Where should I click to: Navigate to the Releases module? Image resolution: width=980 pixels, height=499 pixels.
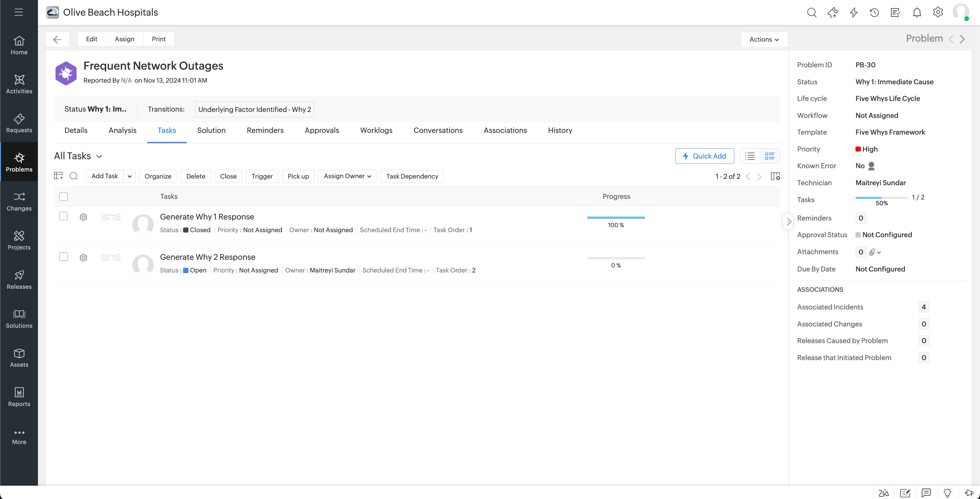tap(19, 280)
